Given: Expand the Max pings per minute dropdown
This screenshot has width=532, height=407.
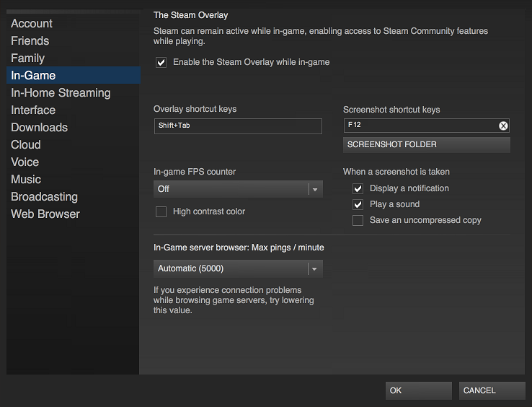Looking at the screenshot, I should (x=238, y=269).
